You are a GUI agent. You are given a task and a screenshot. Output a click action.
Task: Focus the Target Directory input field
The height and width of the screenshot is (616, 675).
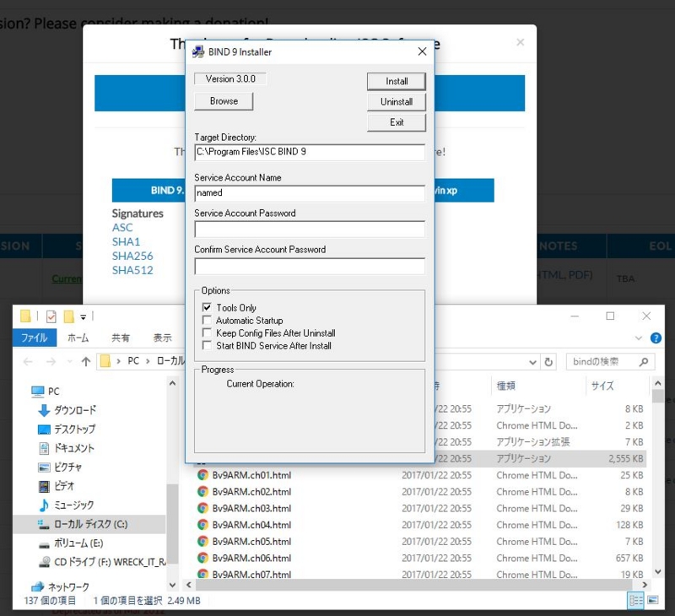310,152
